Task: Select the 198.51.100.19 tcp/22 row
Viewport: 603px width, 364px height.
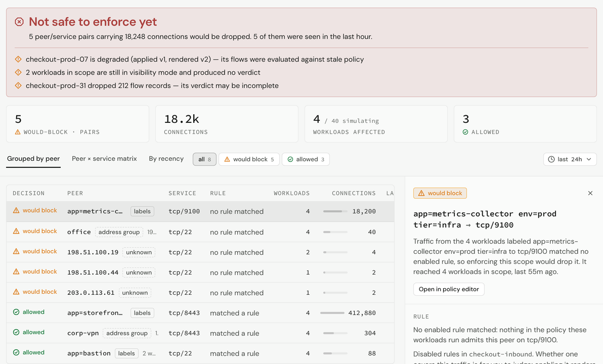Action: point(200,252)
